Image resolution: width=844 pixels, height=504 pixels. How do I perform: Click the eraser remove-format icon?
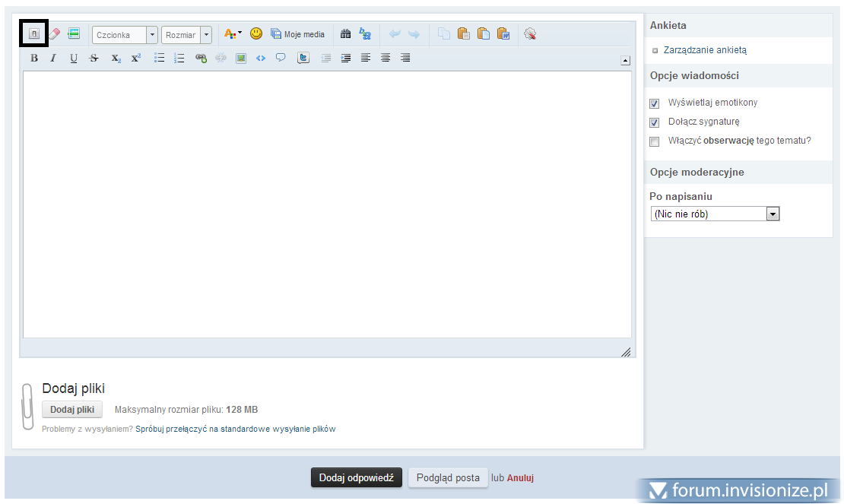click(54, 34)
